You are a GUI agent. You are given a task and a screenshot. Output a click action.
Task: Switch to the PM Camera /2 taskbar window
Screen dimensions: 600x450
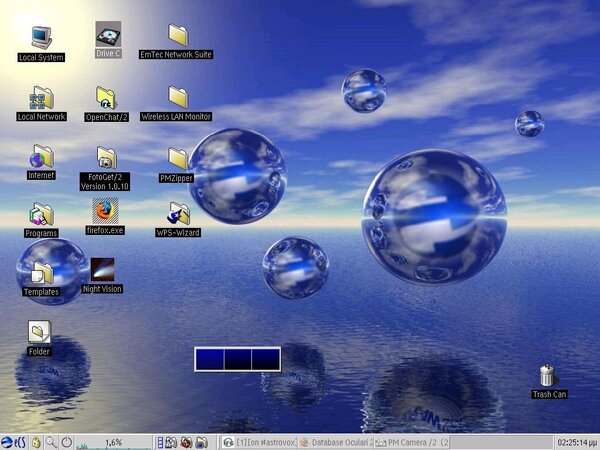(412, 441)
